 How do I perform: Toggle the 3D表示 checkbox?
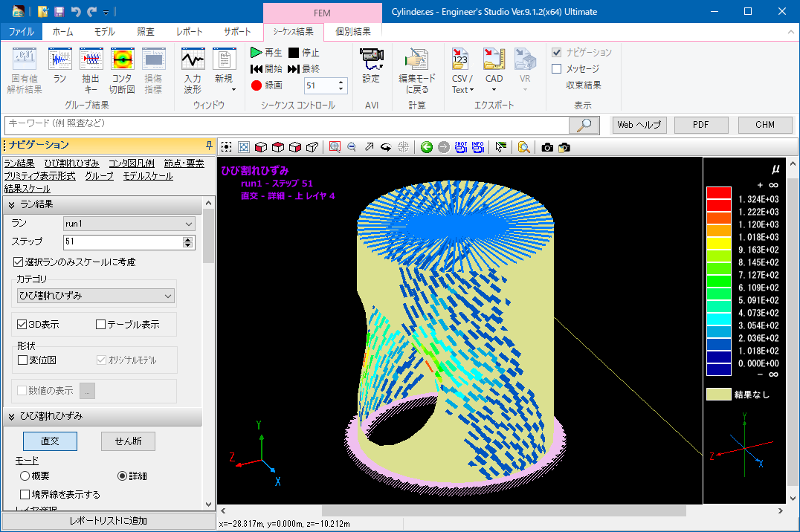coord(22,325)
